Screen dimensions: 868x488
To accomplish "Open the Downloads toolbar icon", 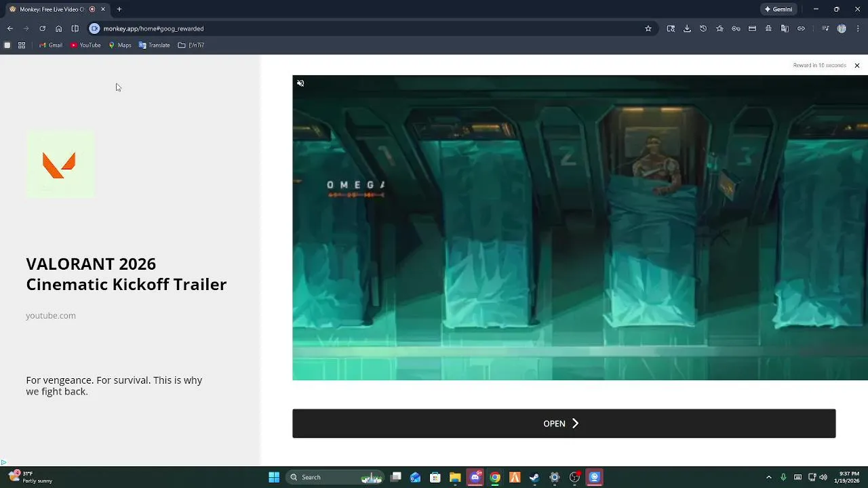I will click(x=687, y=28).
